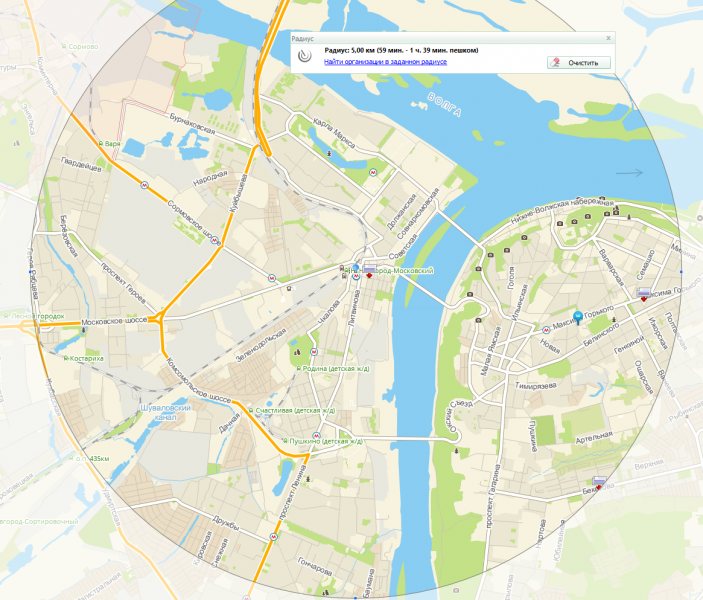Select metro icon at Нижний Новгород-Московский station

pyautogui.click(x=356, y=277)
